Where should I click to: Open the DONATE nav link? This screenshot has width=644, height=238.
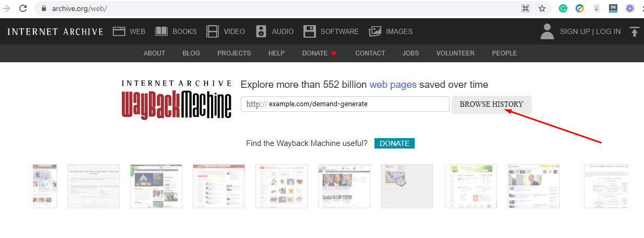point(315,53)
